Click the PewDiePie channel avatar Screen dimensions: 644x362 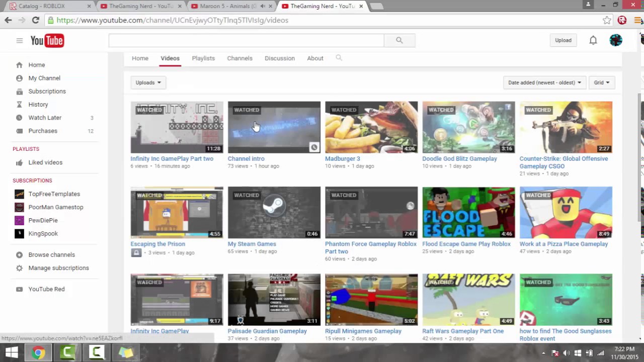tap(19, 220)
